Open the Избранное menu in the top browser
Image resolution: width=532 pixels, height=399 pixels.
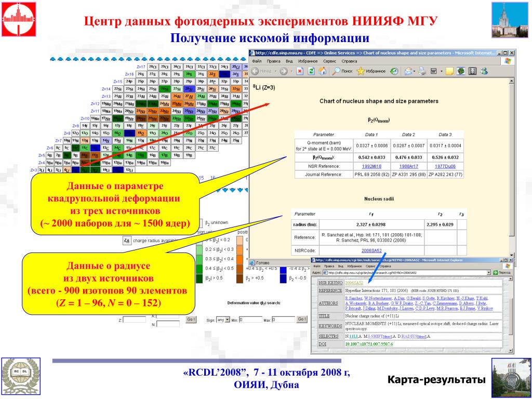308,61
